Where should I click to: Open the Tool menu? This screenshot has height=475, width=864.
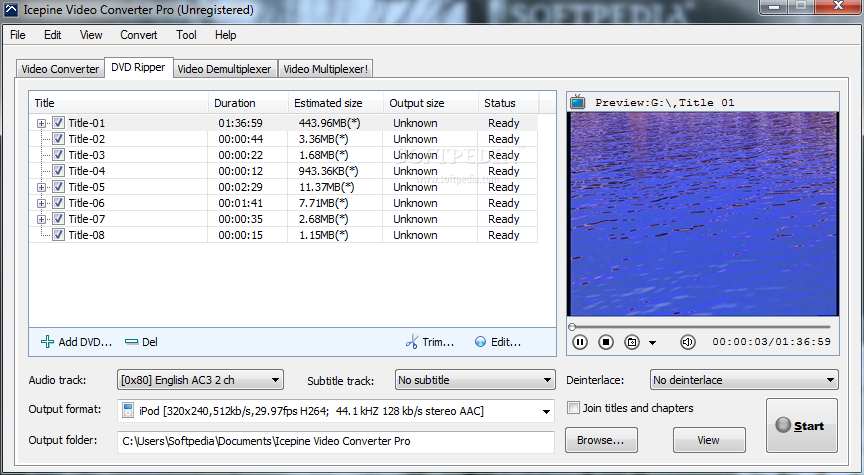click(x=186, y=35)
